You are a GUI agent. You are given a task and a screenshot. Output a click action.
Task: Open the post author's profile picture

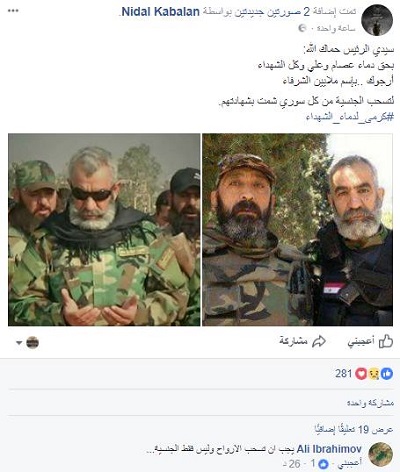pos(377,20)
